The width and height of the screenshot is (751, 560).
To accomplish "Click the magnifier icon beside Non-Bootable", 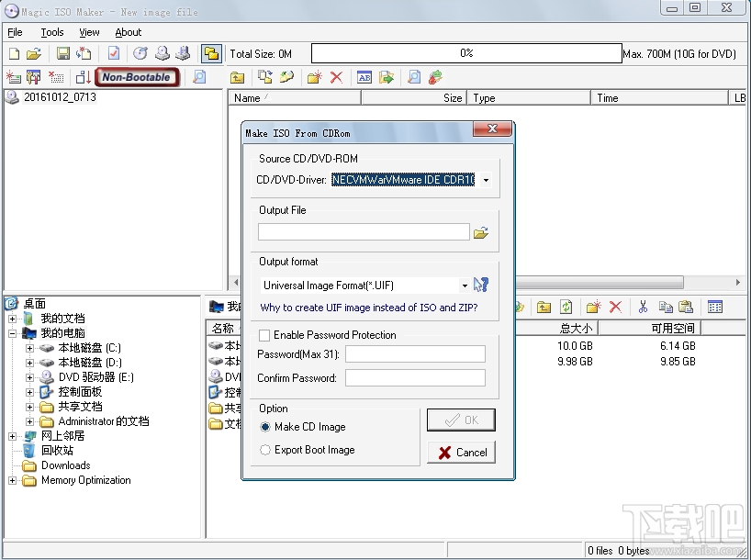I will click(198, 76).
